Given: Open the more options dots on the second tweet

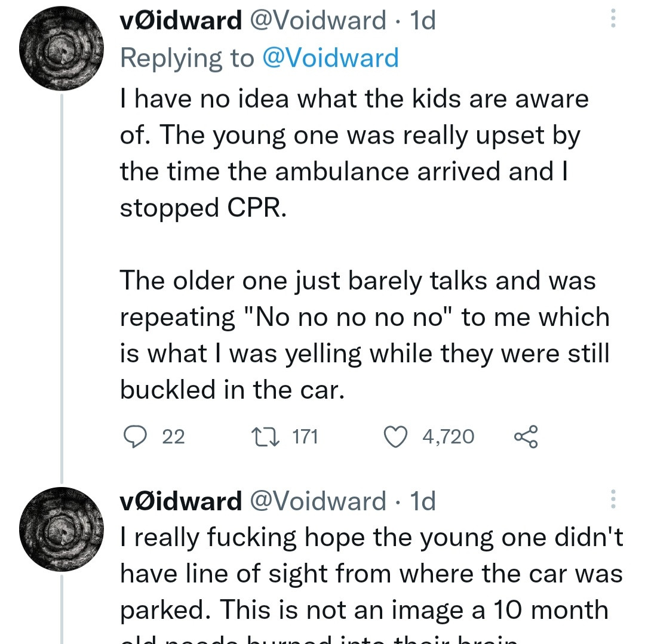Looking at the screenshot, I should (x=612, y=499).
